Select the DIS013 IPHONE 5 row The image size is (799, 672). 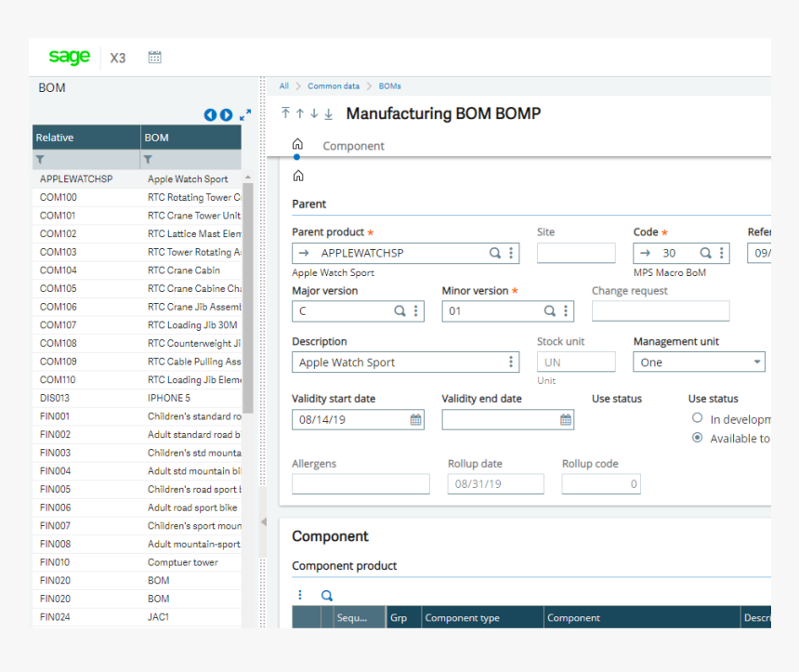[x=138, y=398]
